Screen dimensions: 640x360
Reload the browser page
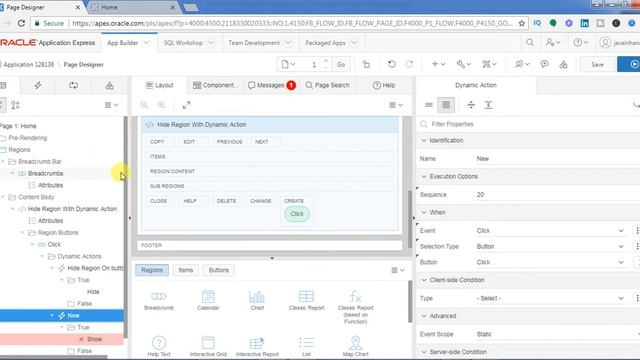click(x=21, y=23)
